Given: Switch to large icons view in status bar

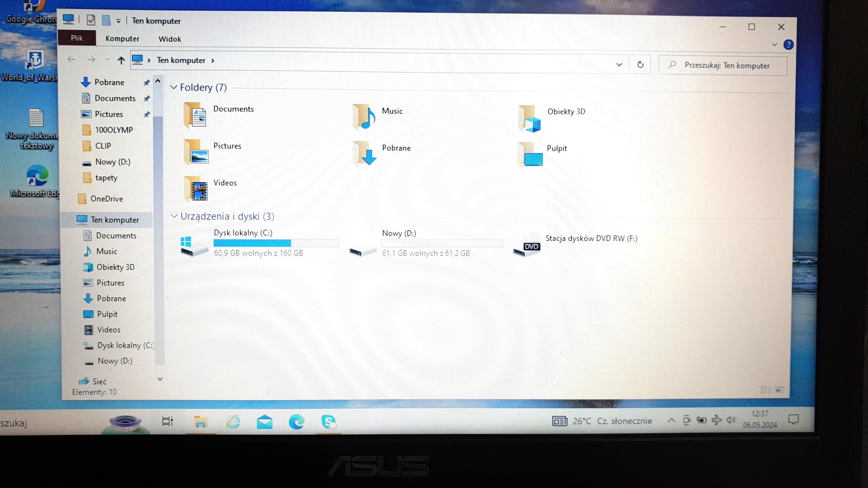Looking at the screenshot, I should [x=780, y=390].
